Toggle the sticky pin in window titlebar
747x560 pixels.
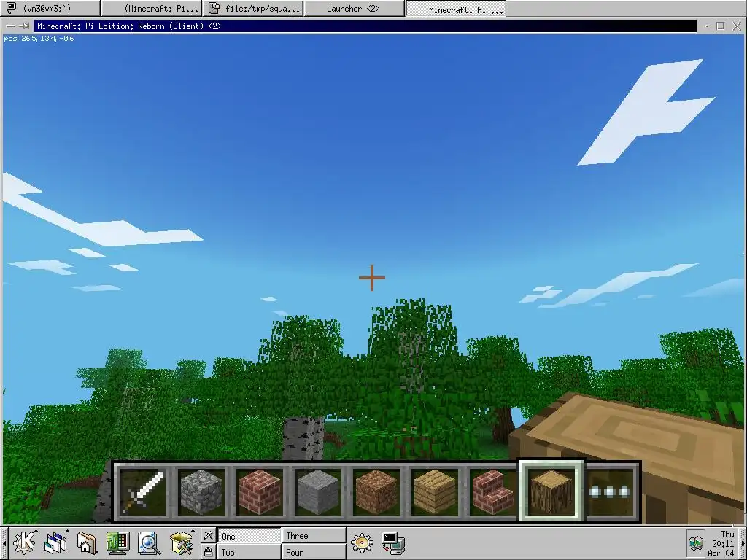point(23,26)
